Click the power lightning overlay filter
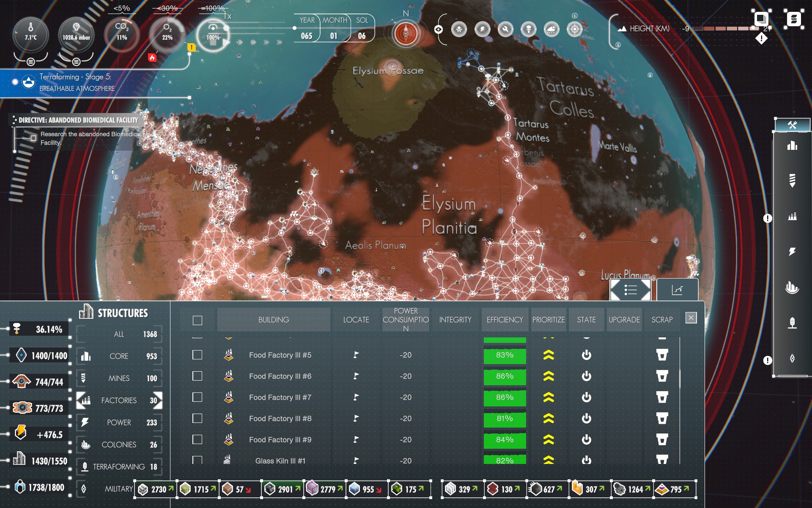Viewport: 812px width, 508px height. [x=482, y=29]
